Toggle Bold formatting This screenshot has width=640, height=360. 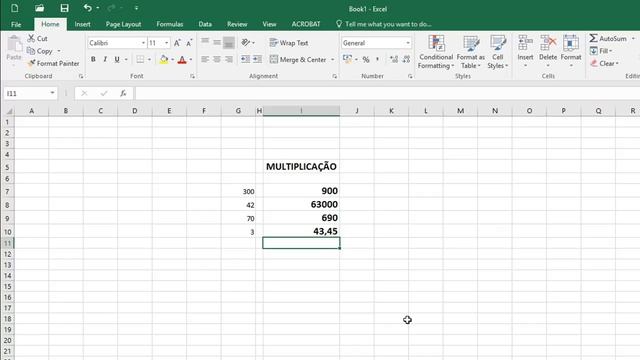[x=93, y=60]
